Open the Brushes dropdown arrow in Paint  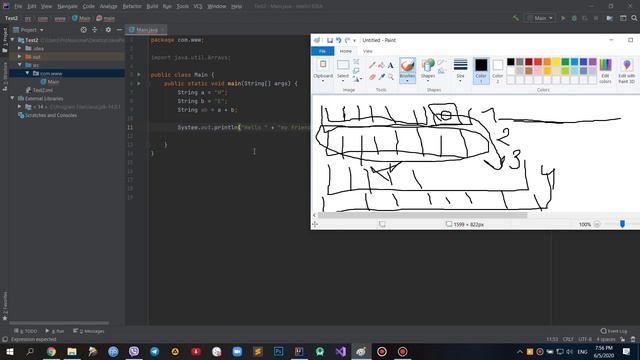coord(407,80)
